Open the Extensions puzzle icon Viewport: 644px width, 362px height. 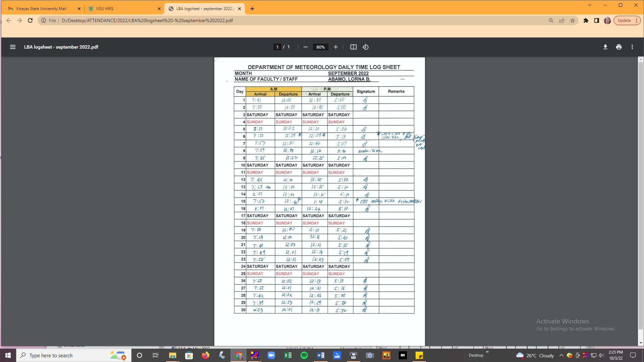tap(586, 20)
